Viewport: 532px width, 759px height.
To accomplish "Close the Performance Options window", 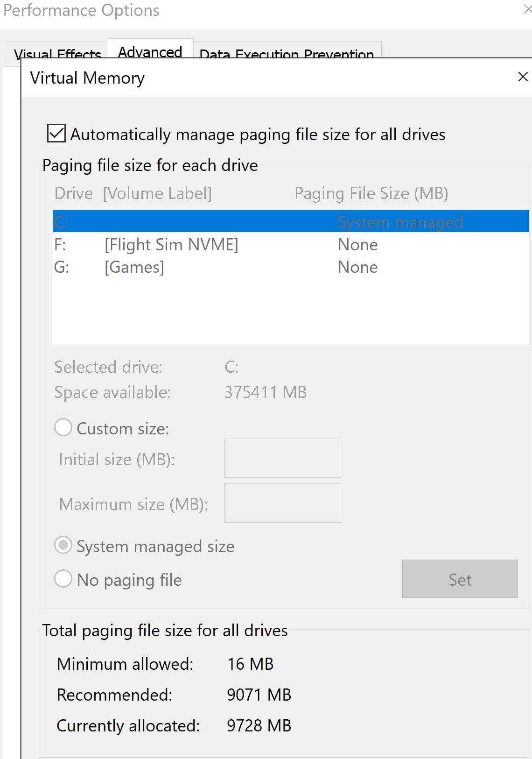I will (527, 9).
